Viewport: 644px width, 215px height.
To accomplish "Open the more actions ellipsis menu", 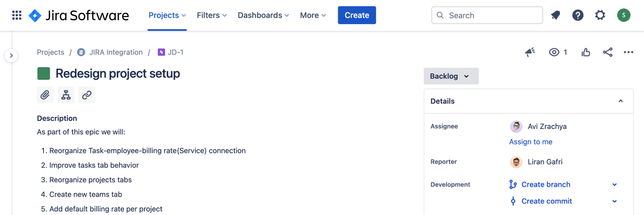I will pyautogui.click(x=628, y=52).
